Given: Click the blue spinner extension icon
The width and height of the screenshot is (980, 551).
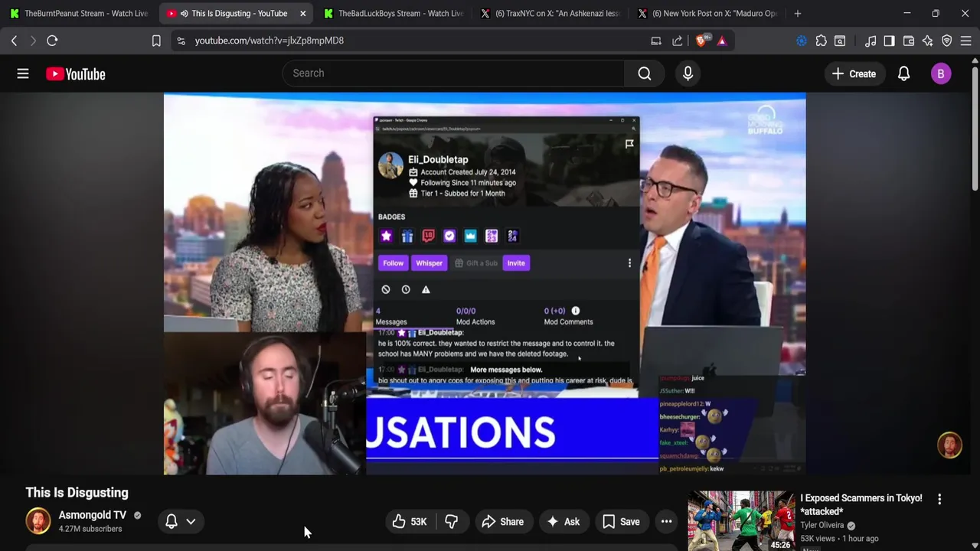Looking at the screenshot, I should coord(802,41).
